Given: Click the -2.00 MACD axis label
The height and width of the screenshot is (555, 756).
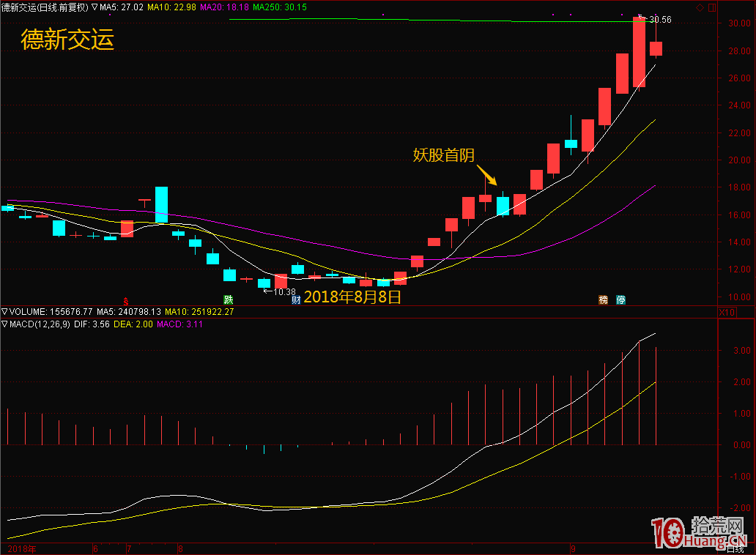Looking at the screenshot, I should tap(739, 508).
